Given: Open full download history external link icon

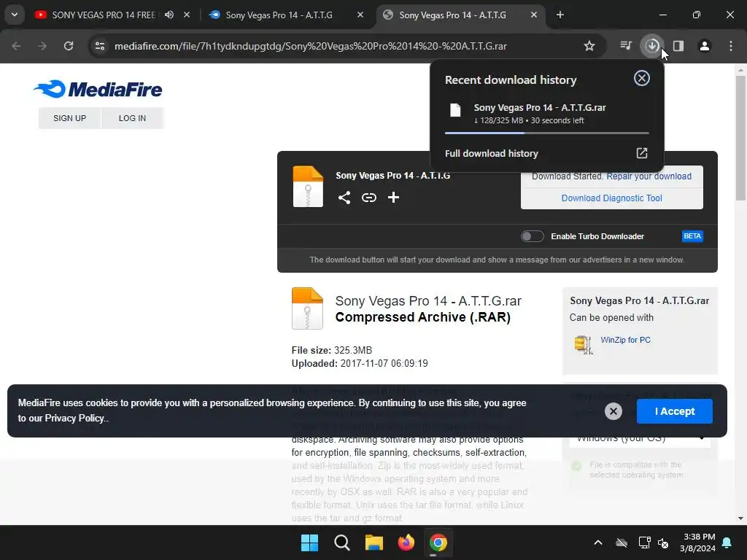Looking at the screenshot, I should click(642, 153).
